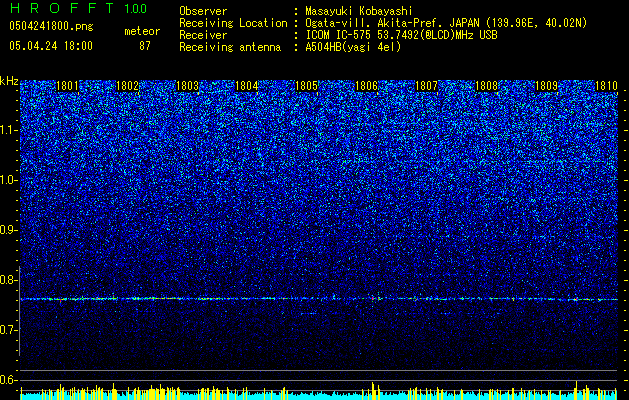Click the 0.9 kHz axis label
The height and width of the screenshot is (400, 629).
click(9, 230)
